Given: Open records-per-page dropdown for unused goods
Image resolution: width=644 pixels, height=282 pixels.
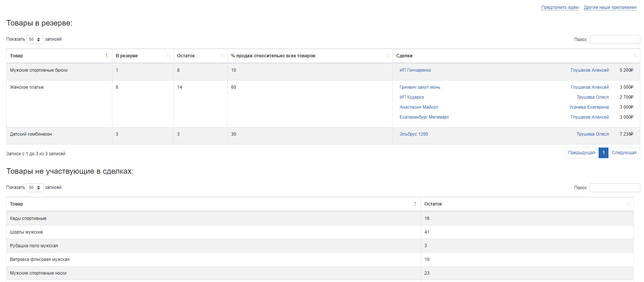Looking at the screenshot, I should coord(35,188).
